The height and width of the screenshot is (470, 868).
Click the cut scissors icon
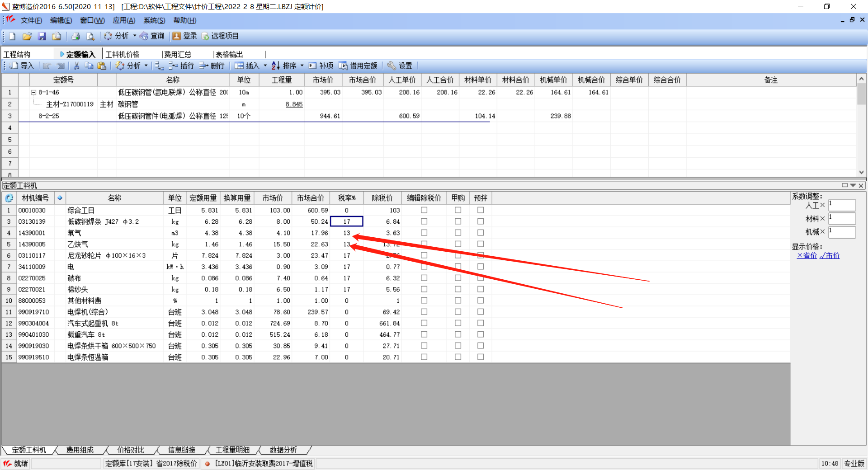(x=76, y=66)
